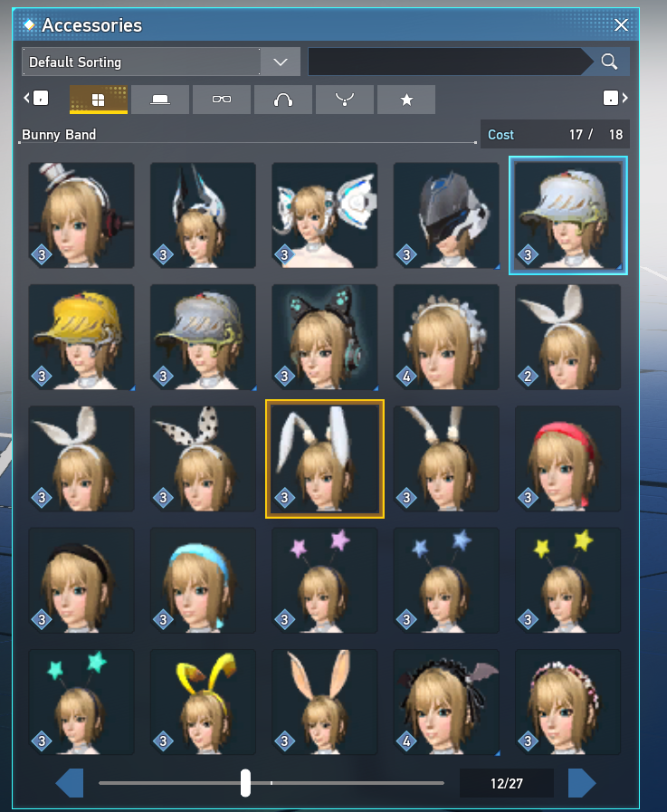Screen dimensions: 667x812
Task: Go to previous category with comma key icon
Action: pos(35,98)
